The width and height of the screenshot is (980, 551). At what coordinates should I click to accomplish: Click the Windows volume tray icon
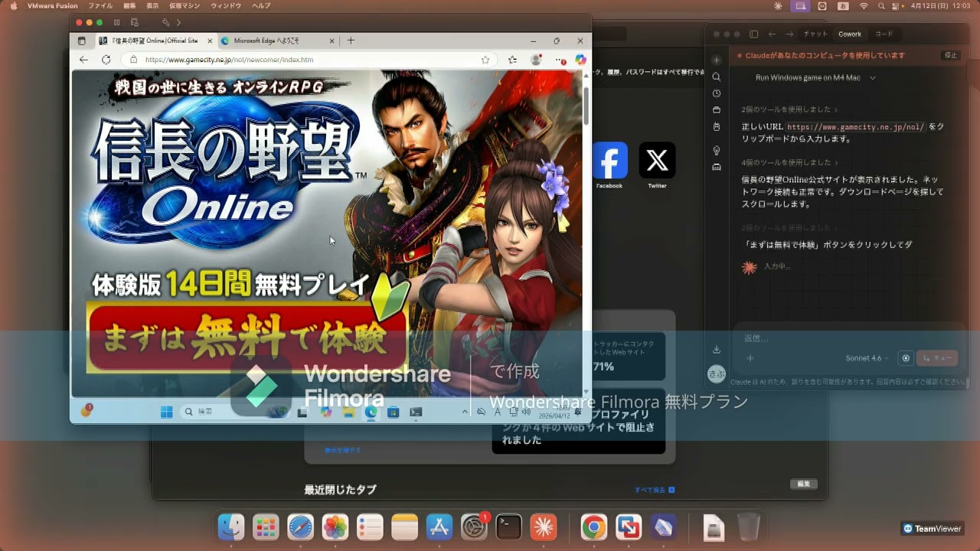click(x=526, y=412)
